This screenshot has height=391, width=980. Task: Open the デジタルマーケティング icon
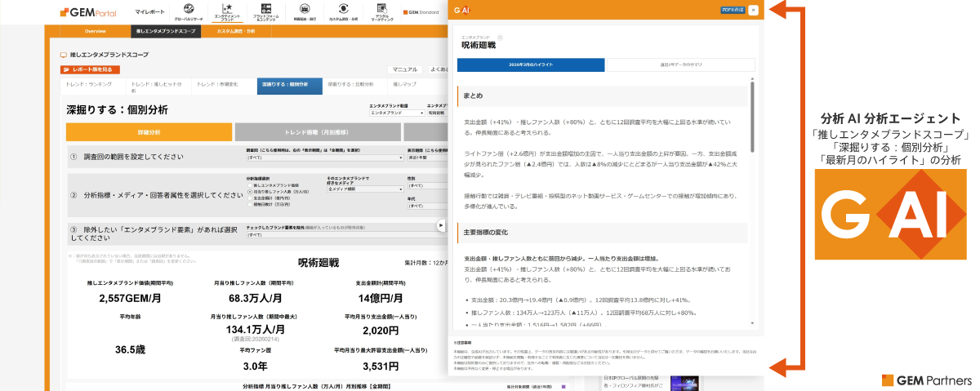[x=382, y=9]
